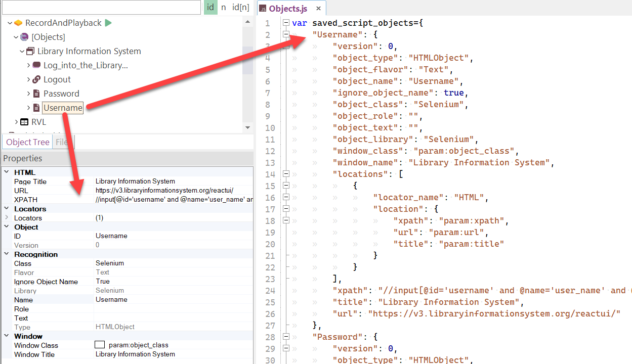Image resolution: width=632 pixels, height=364 pixels.
Task: Expand the Password tree item
Action: pyautogui.click(x=28, y=94)
